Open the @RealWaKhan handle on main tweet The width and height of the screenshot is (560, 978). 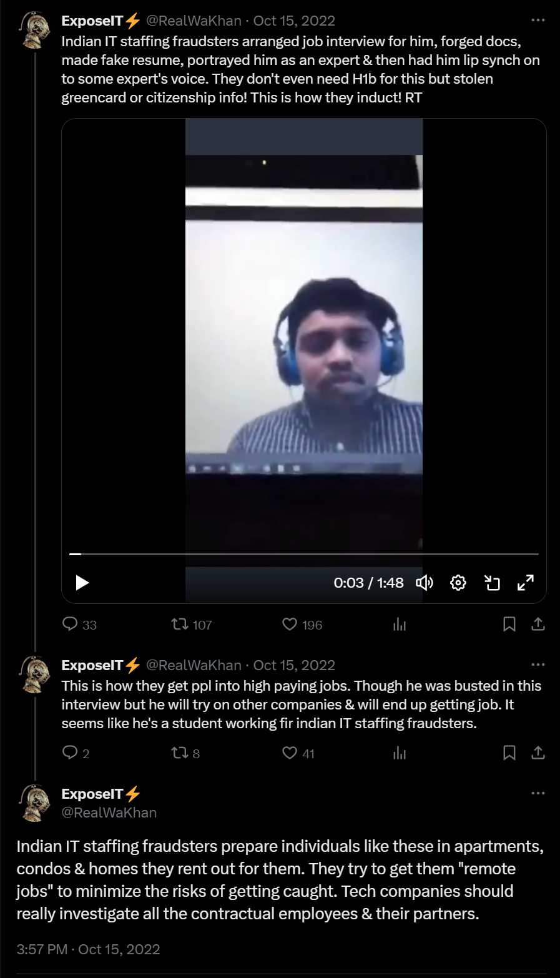[109, 813]
